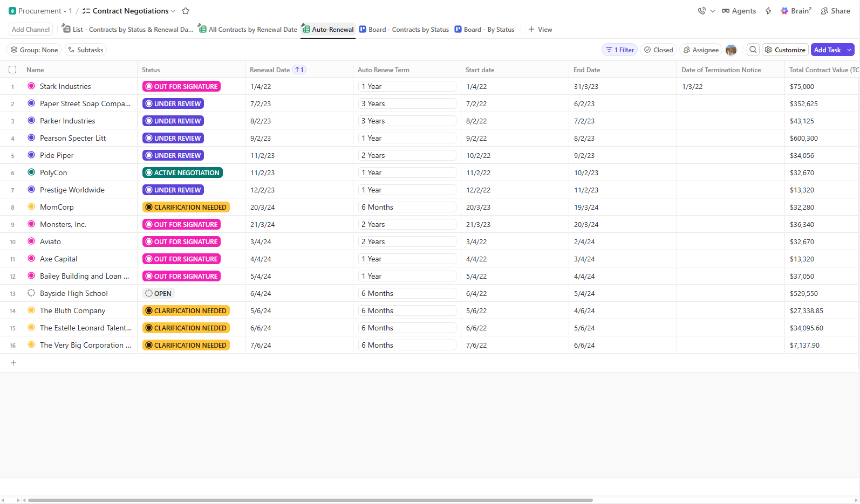This screenshot has width=860, height=504.
Task: Click Pearson Specter Litt status circle icon
Action: tap(31, 137)
